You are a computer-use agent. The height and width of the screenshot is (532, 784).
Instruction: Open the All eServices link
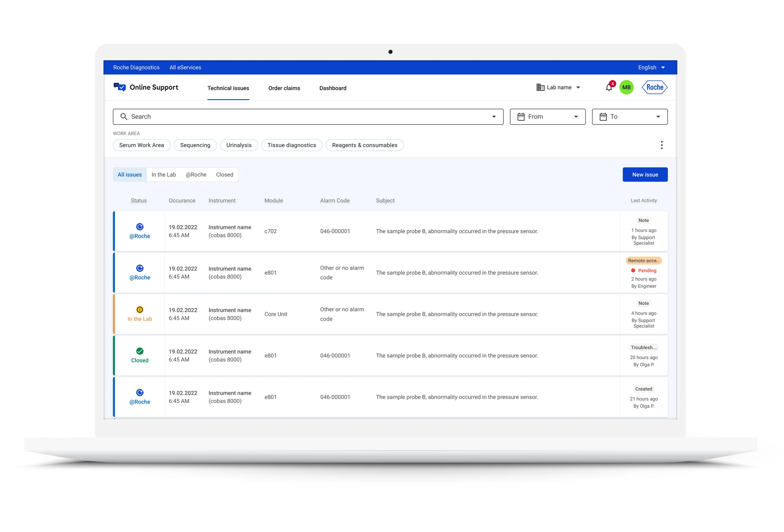pyautogui.click(x=185, y=68)
